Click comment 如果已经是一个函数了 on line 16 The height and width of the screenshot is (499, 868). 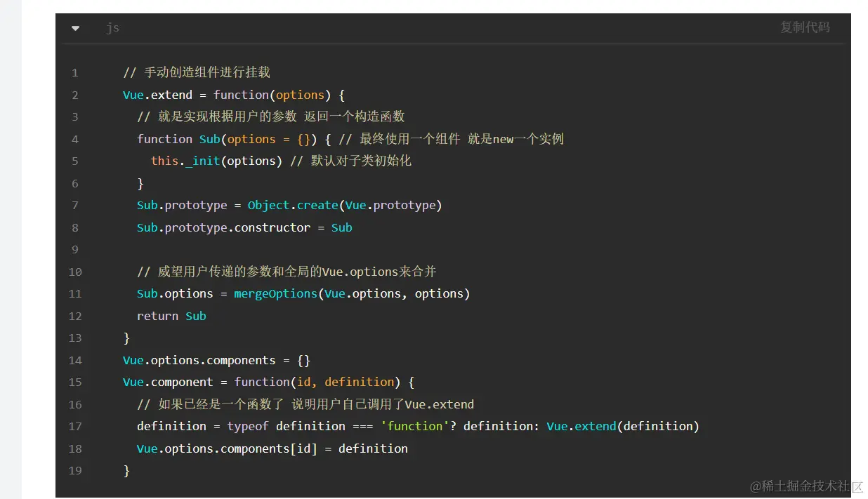pyautogui.click(x=305, y=404)
